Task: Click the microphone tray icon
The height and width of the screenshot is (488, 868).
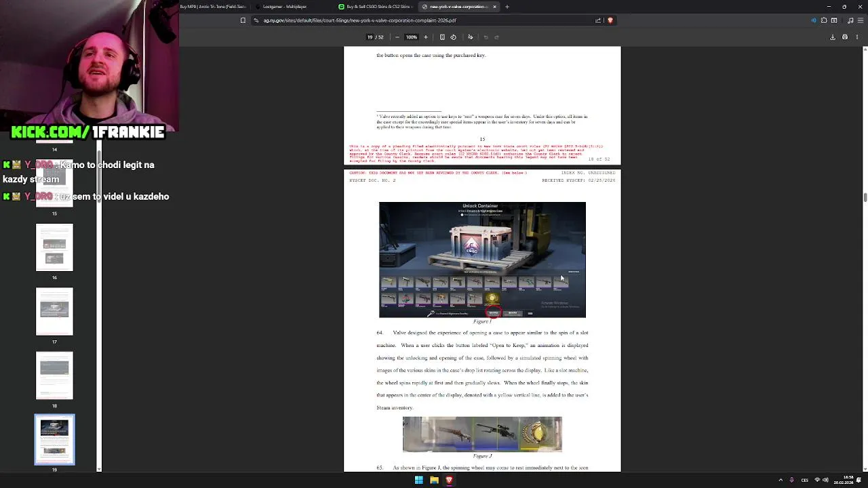Action: coord(791,480)
